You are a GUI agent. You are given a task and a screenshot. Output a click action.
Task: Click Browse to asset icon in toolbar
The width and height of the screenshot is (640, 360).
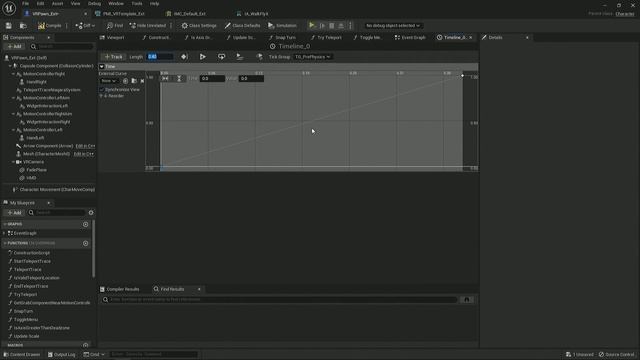click(x=23, y=25)
